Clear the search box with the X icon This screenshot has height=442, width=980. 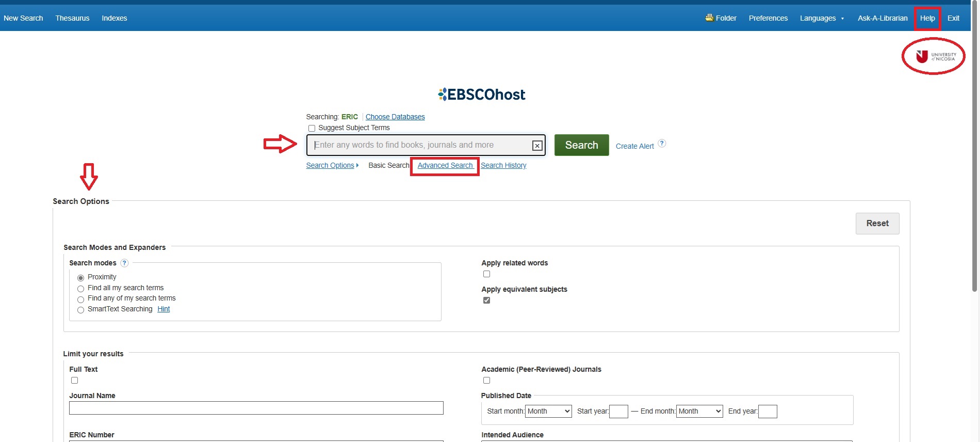[537, 146]
